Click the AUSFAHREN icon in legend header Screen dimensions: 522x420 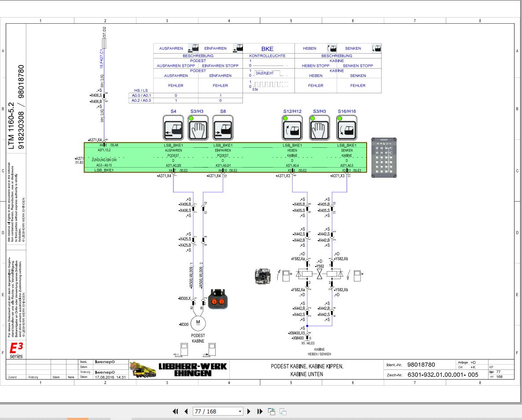(193, 48)
